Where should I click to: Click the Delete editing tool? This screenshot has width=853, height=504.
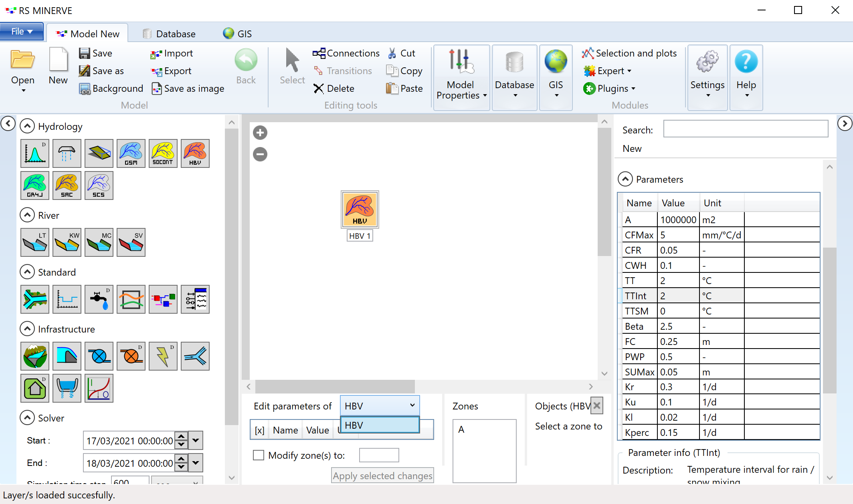pyautogui.click(x=334, y=89)
